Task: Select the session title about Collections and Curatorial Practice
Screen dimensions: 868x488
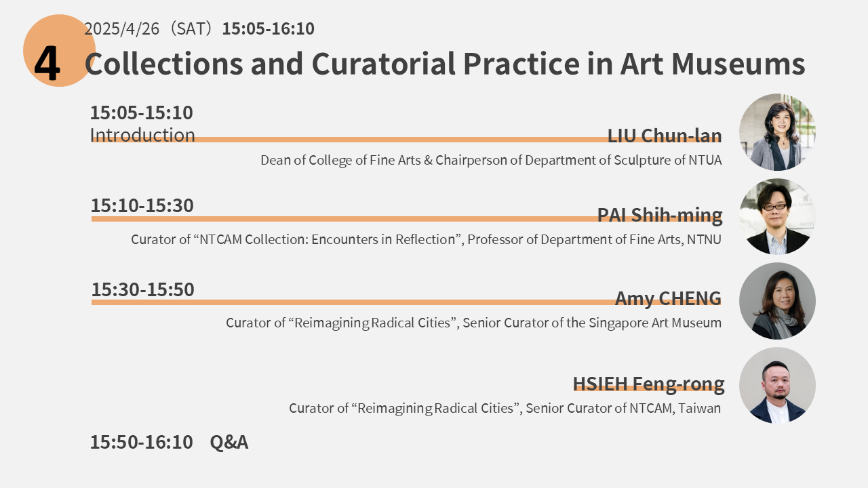Action: (x=444, y=64)
